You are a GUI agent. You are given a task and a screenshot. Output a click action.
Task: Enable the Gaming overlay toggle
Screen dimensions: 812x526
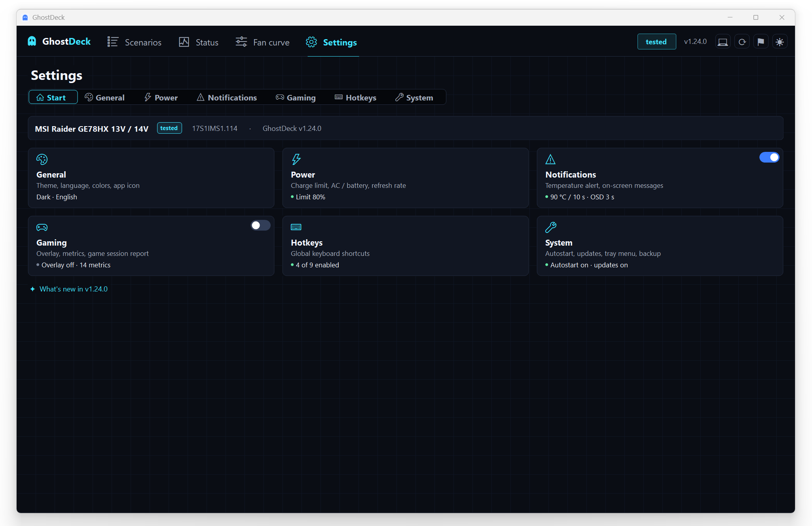(260, 225)
